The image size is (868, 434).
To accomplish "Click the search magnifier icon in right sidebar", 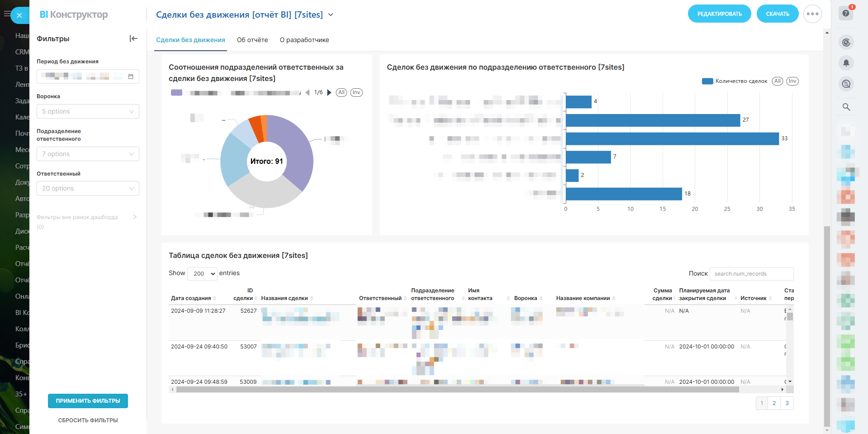I will coord(846,107).
